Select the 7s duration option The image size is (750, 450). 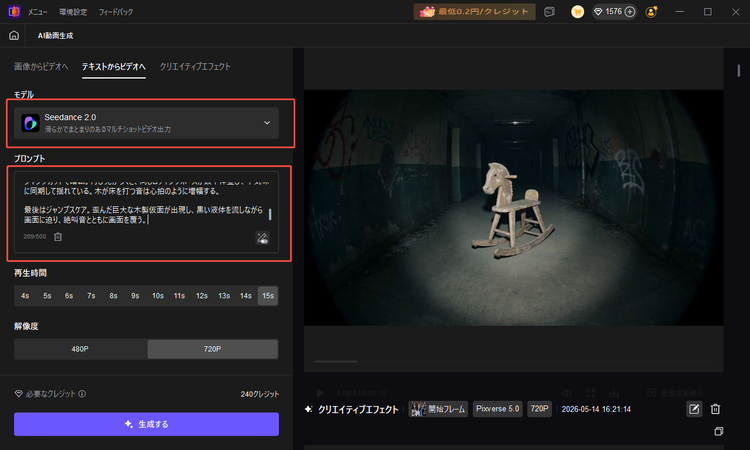[x=91, y=296]
